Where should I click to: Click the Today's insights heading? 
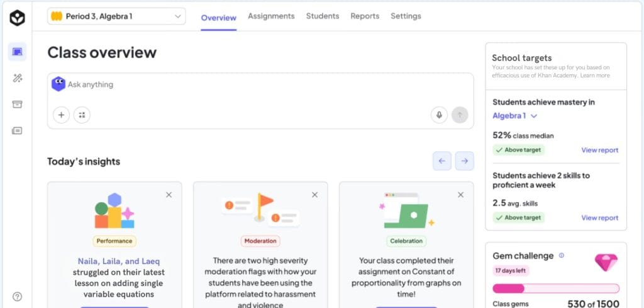[84, 162]
